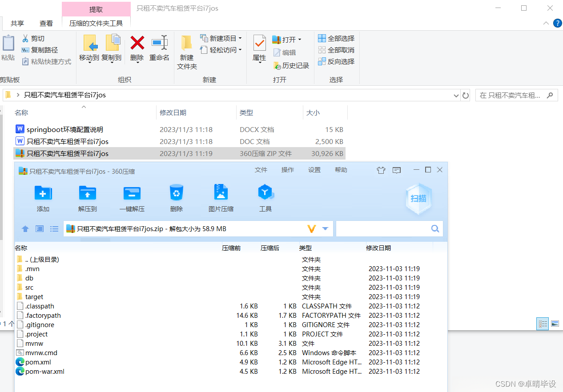
Task: Click the feedback message icon in 360压缩 title bar
Action: tap(397, 170)
